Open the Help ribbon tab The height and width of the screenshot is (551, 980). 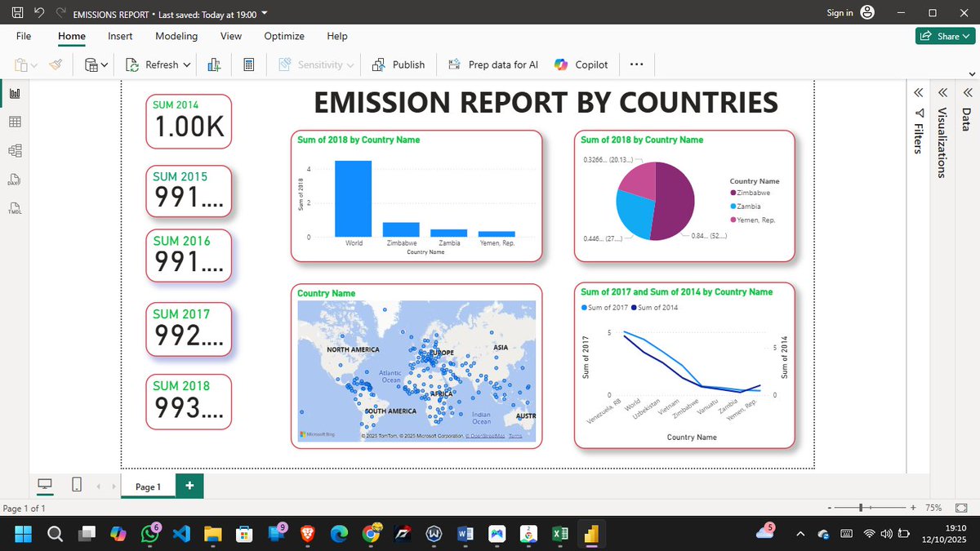tap(337, 36)
